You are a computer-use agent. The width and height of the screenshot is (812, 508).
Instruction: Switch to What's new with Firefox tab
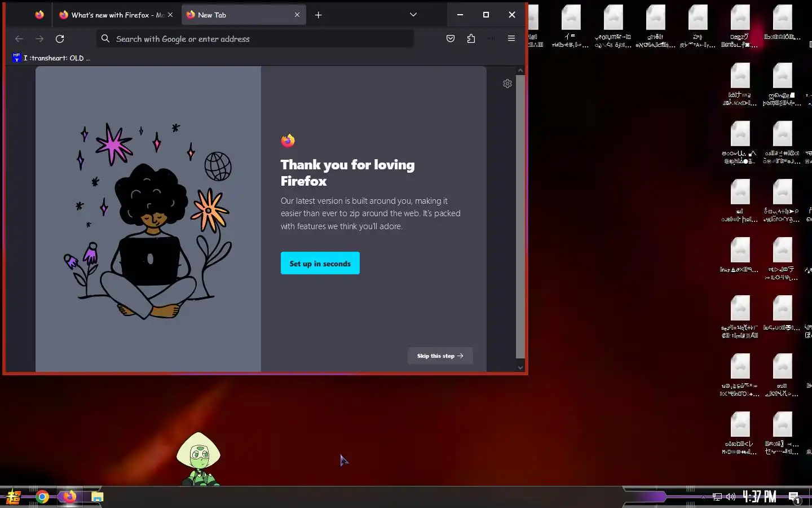(116, 15)
